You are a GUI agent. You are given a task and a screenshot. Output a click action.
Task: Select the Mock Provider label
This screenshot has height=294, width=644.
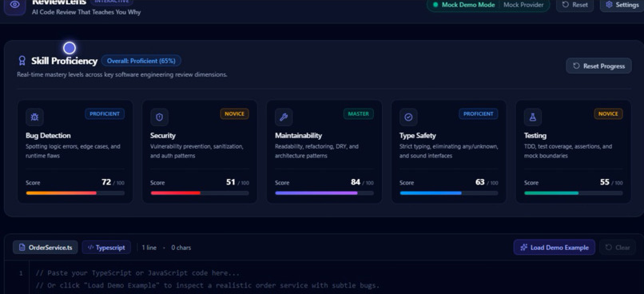(523, 5)
